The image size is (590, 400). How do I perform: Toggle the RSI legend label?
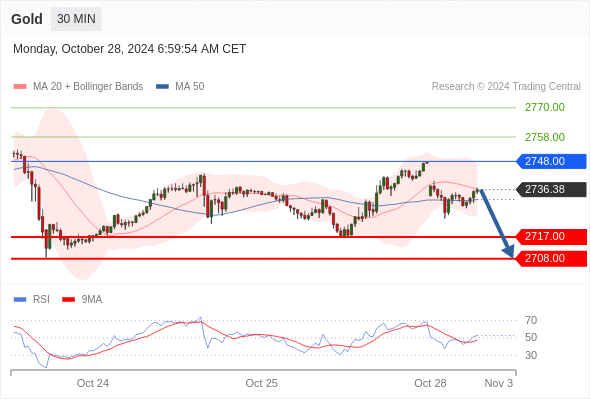(x=41, y=300)
